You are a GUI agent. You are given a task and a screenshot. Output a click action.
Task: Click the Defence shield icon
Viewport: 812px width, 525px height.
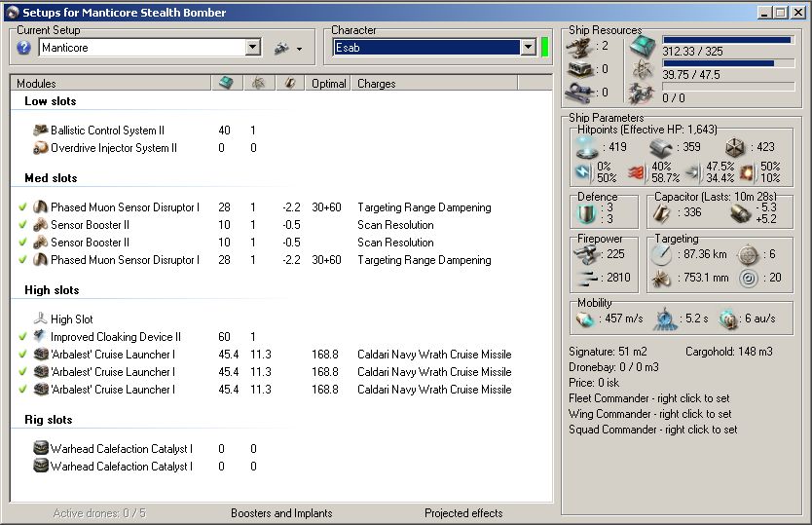[586, 213]
